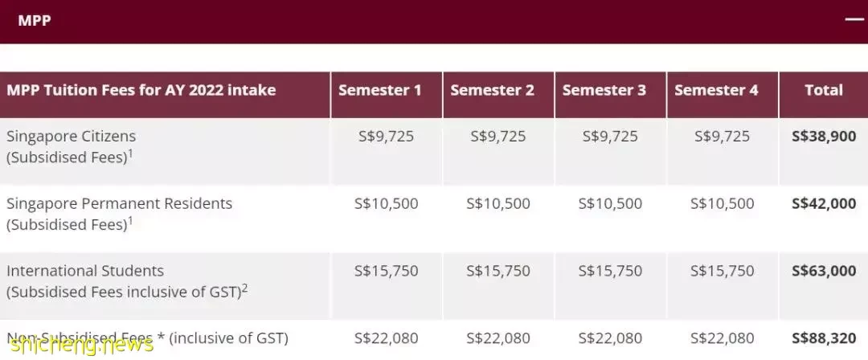Click the S$88,320 non-subsidised total
The width and height of the screenshot is (868, 360).
coord(824,337)
